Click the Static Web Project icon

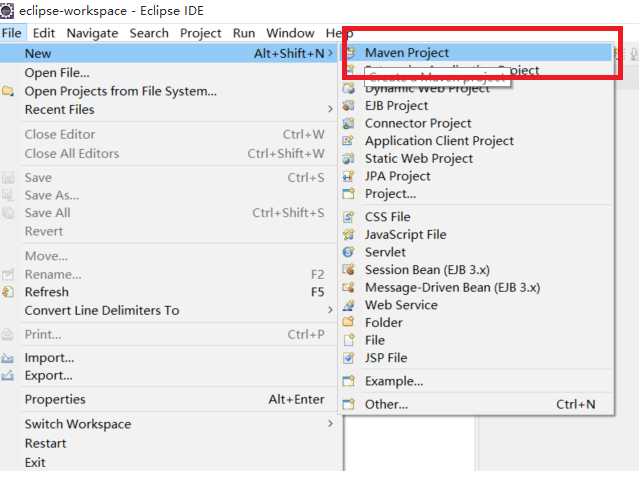[x=349, y=158]
